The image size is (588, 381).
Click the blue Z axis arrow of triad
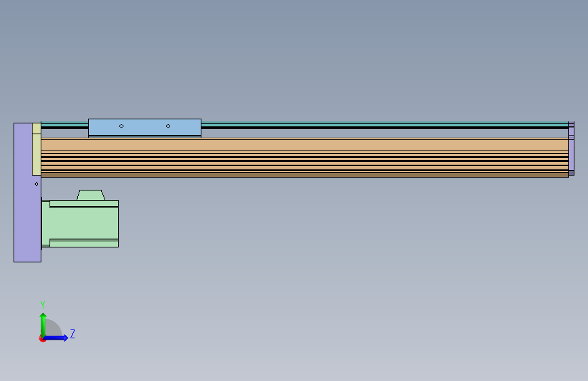(56, 338)
